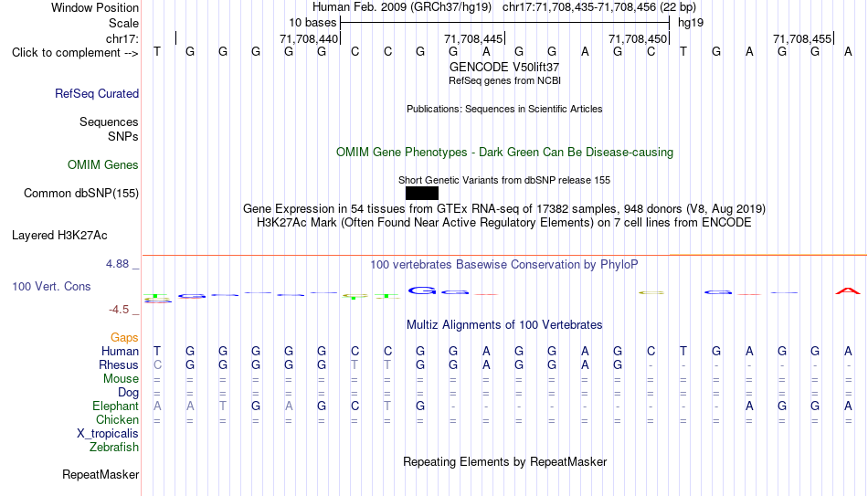Click the Chicken species row label
This screenshot has width=868, height=496.
pyautogui.click(x=117, y=420)
